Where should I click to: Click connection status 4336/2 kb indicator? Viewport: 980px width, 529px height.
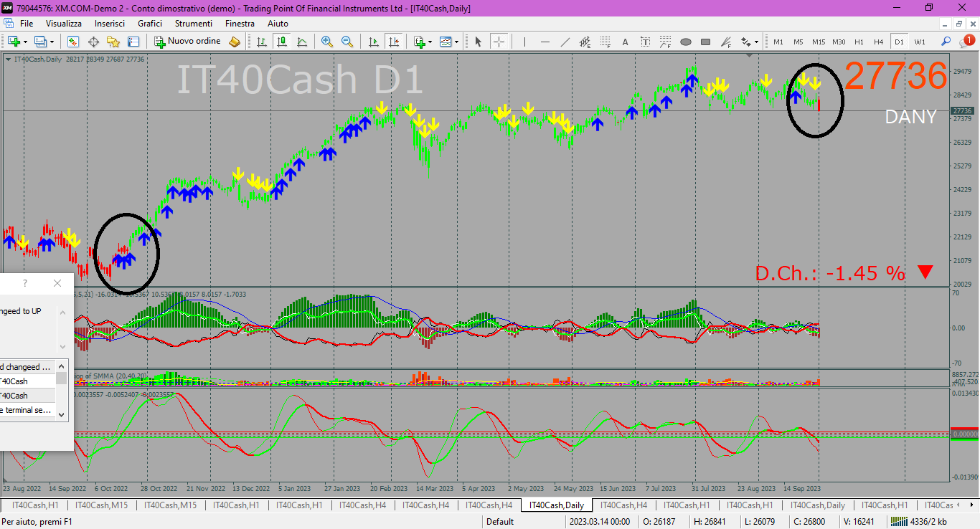point(918,522)
